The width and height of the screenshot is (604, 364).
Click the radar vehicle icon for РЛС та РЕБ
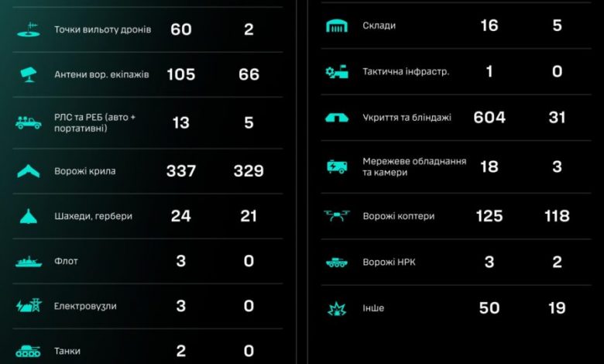[29, 122]
